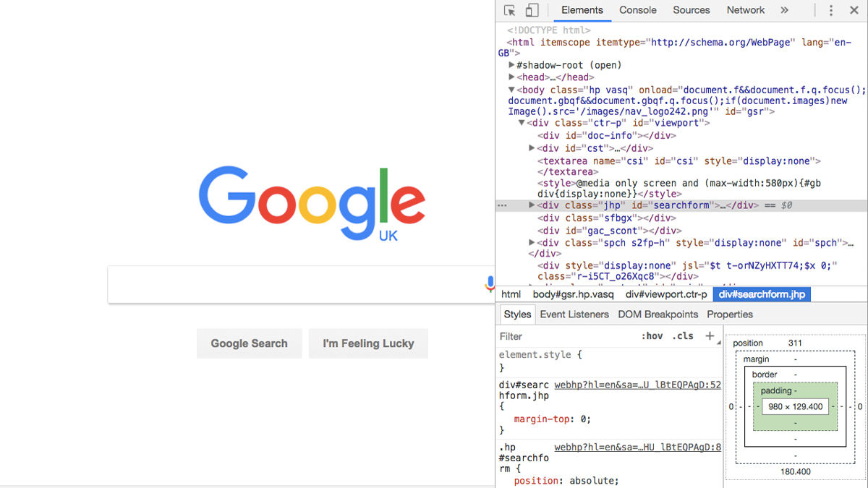Open the Network tab
868x488 pixels.
click(x=746, y=10)
